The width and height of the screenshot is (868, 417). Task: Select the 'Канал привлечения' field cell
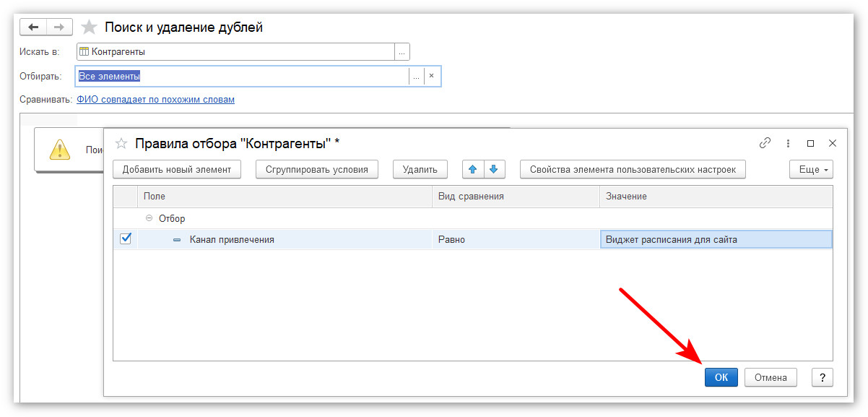click(285, 239)
